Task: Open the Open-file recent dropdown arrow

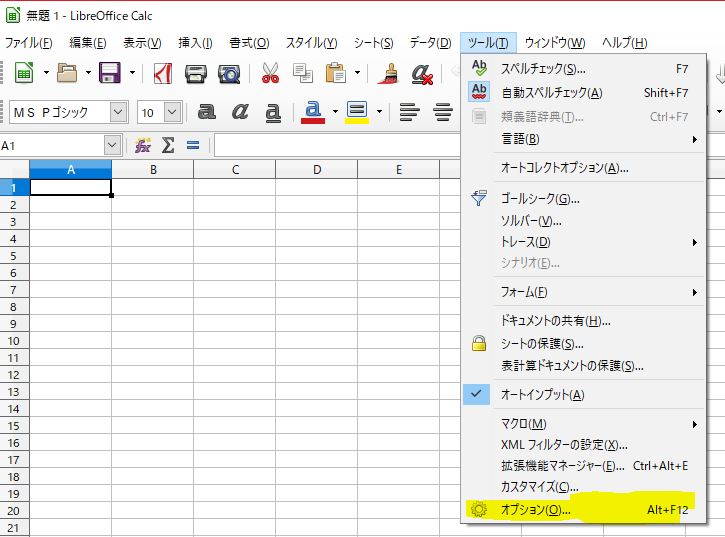Action: [x=88, y=73]
